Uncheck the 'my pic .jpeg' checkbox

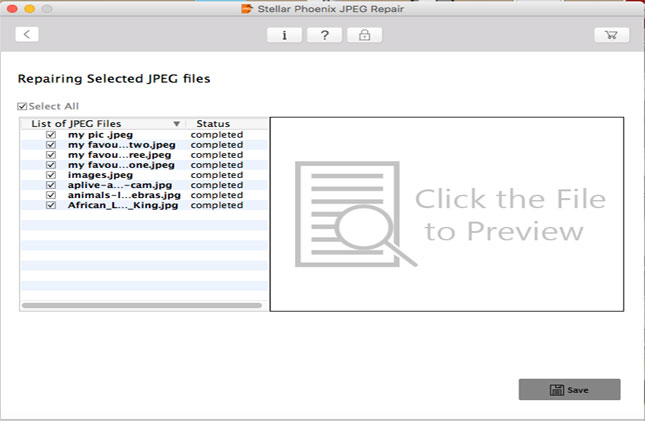[x=51, y=135]
